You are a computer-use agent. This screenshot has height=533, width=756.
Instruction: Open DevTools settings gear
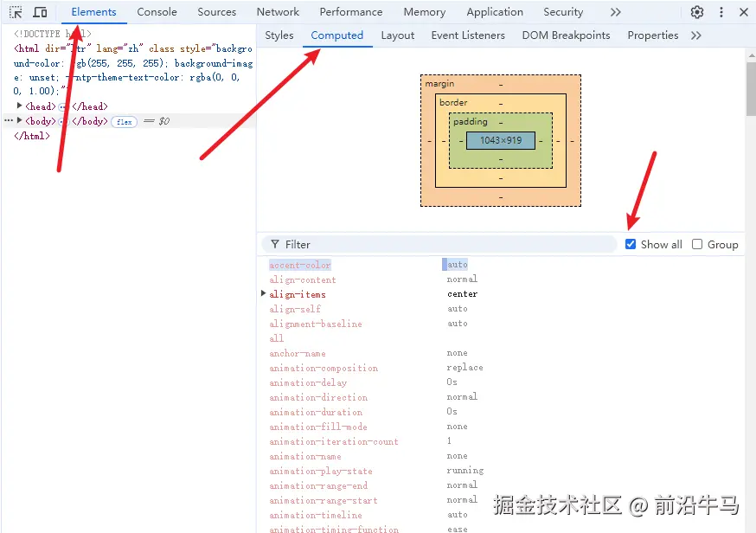tap(696, 12)
